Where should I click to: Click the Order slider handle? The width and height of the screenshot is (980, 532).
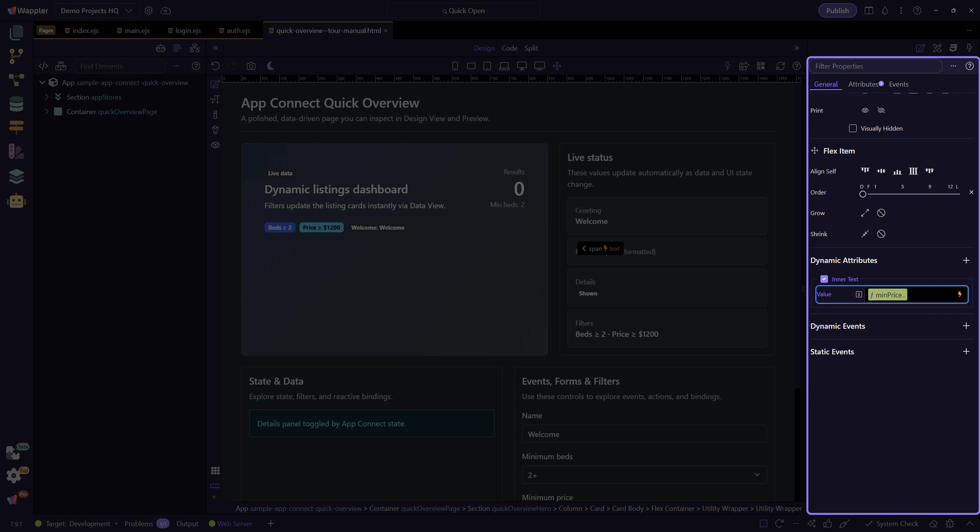coord(863,194)
